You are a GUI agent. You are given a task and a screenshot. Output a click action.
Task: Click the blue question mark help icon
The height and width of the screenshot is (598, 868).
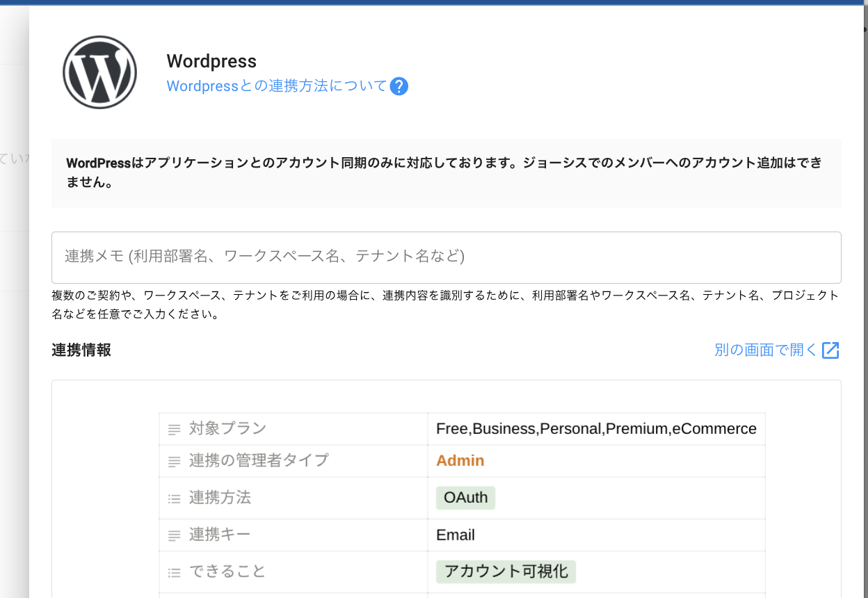click(399, 86)
